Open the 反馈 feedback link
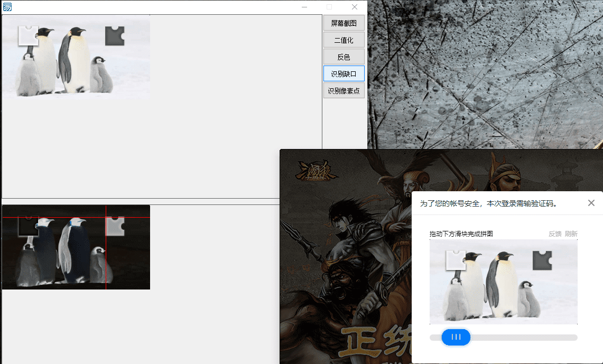Viewport: 603px width, 364px height. click(x=555, y=234)
